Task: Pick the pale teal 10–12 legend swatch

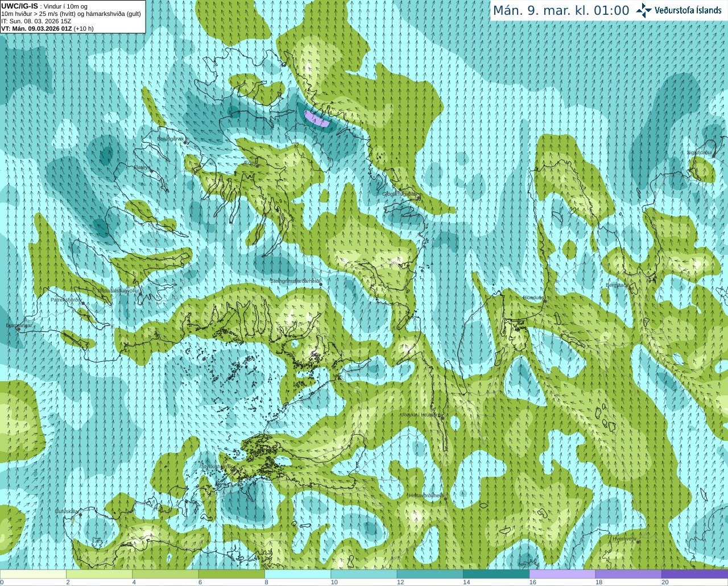Action: pyautogui.click(x=364, y=574)
